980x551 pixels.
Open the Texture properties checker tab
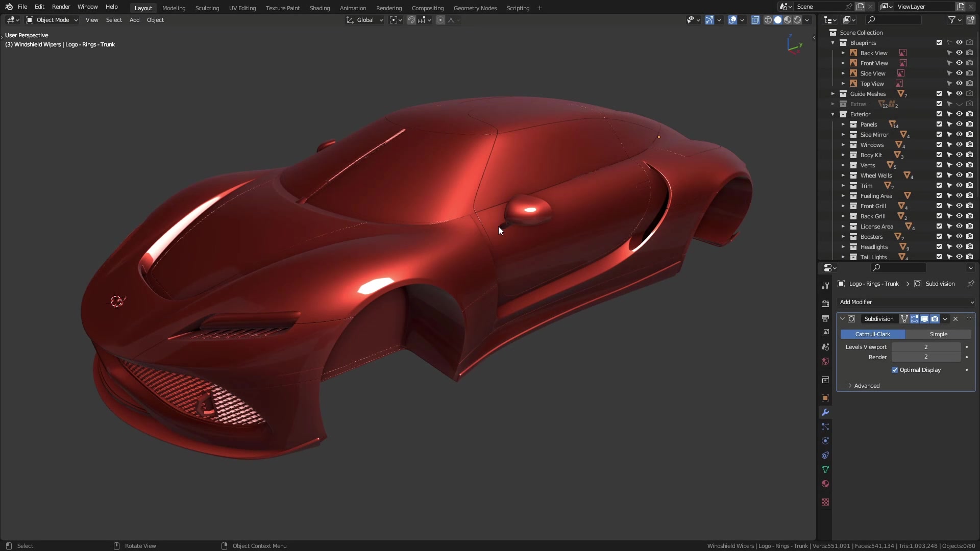[x=825, y=502]
